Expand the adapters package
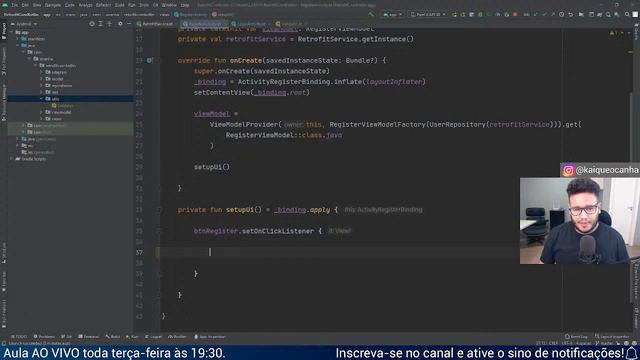The height and width of the screenshot is (360, 640). tap(42, 72)
